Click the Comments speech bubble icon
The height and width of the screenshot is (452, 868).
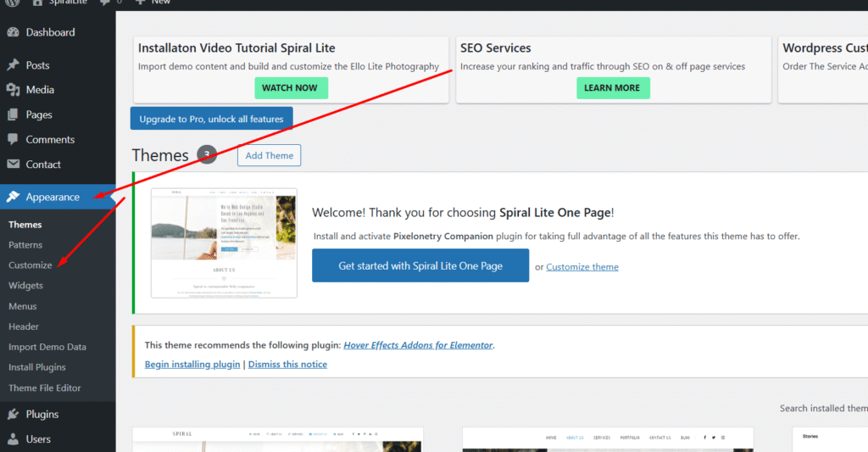pos(14,139)
